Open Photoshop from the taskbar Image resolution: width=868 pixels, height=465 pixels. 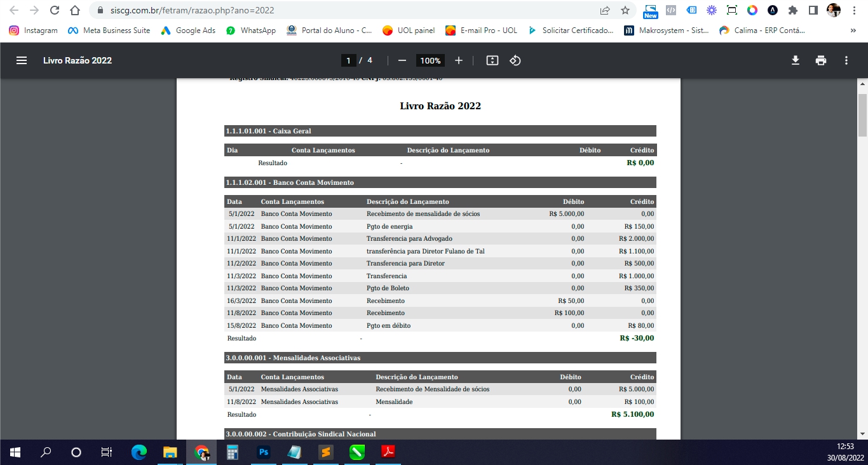[x=263, y=452]
